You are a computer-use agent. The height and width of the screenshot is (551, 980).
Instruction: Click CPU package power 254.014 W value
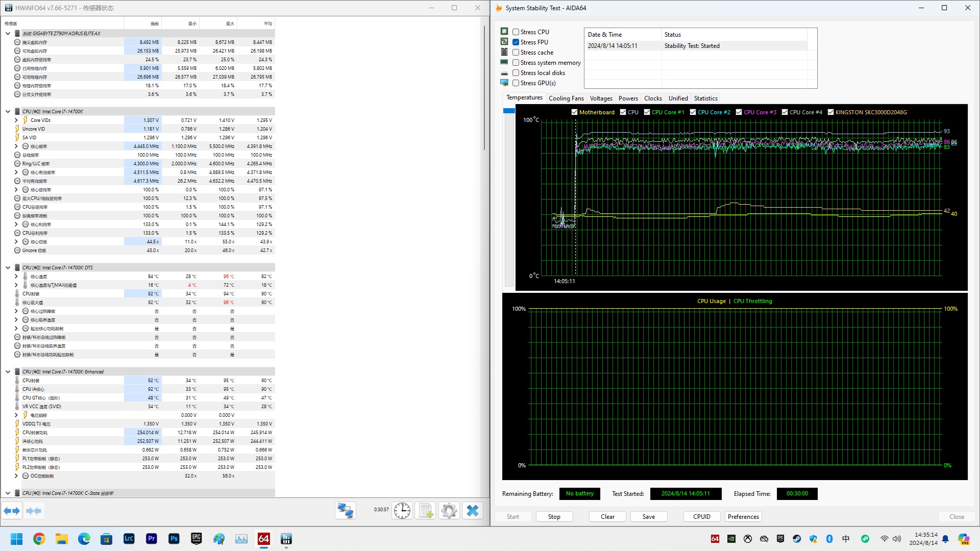pyautogui.click(x=149, y=433)
